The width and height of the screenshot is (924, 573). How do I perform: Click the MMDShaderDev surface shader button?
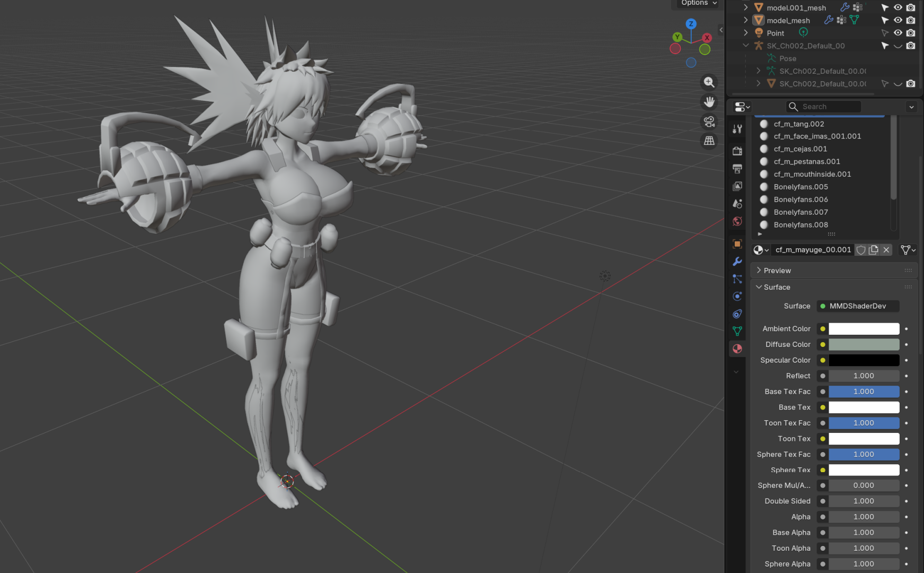[858, 306]
